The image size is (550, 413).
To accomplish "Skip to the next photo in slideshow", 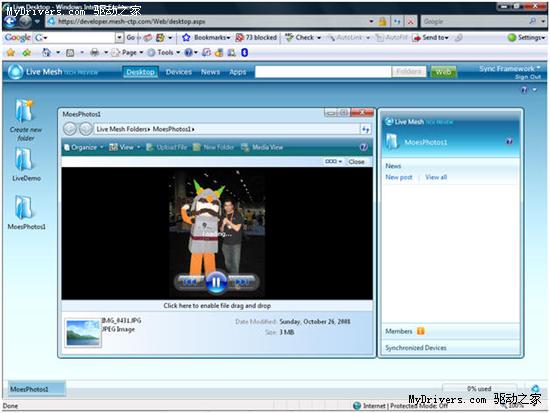I will click(x=243, y=282).
